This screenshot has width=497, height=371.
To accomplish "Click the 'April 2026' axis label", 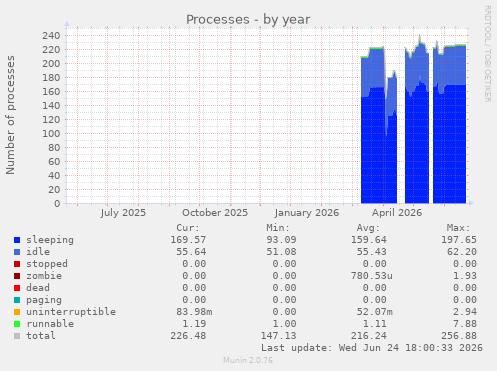I will pos(397,213).
